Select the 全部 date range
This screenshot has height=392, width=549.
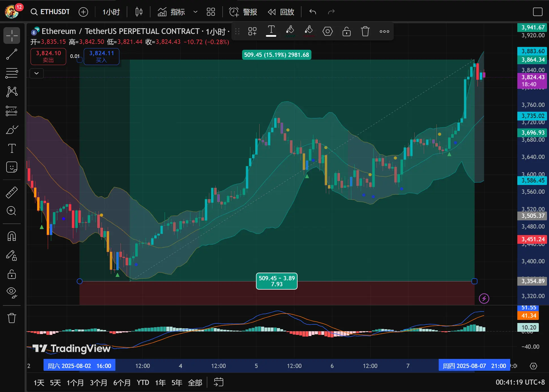coord(195,383)
